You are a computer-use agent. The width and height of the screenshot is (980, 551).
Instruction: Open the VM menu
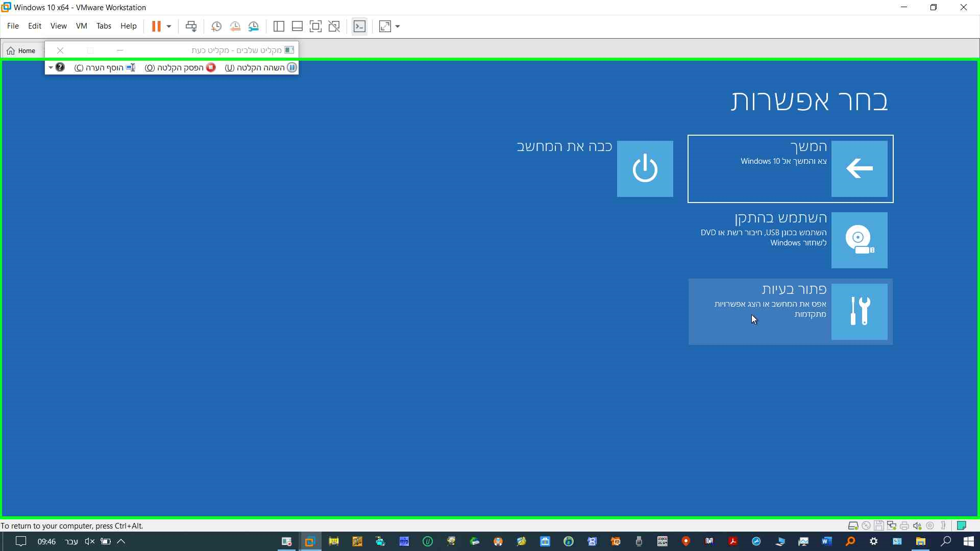81,26
